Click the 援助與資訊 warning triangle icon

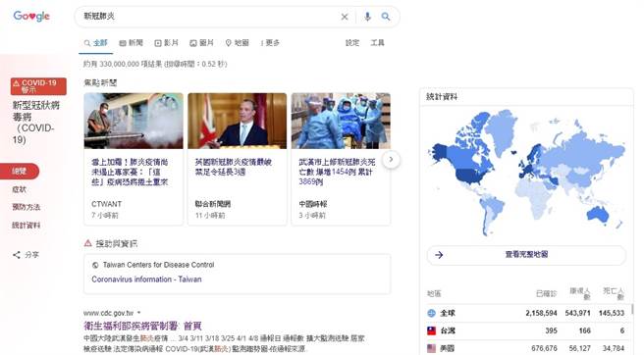[x=88, y=243]
